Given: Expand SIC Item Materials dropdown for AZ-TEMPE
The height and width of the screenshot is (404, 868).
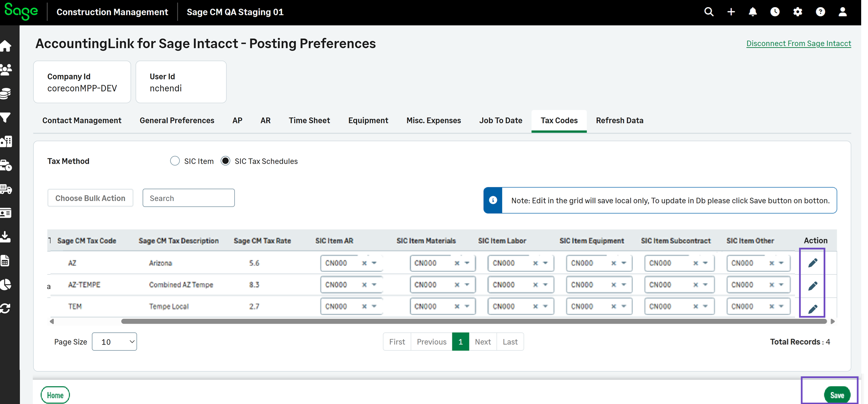Looking at the screenshot, I should click(467, 285).
